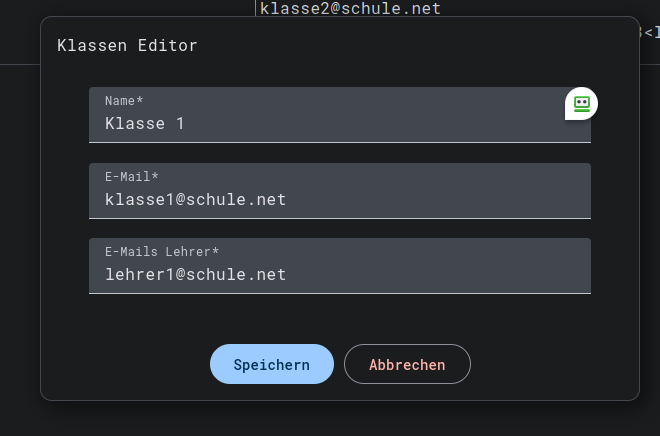Save the class with Speichern

click(x=271, y=365)
